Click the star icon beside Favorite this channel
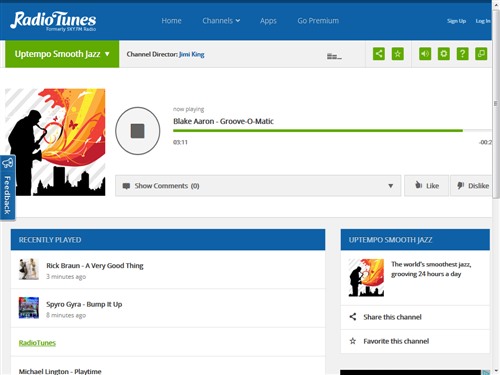The image size is (500, 375). tap(353, 341)
